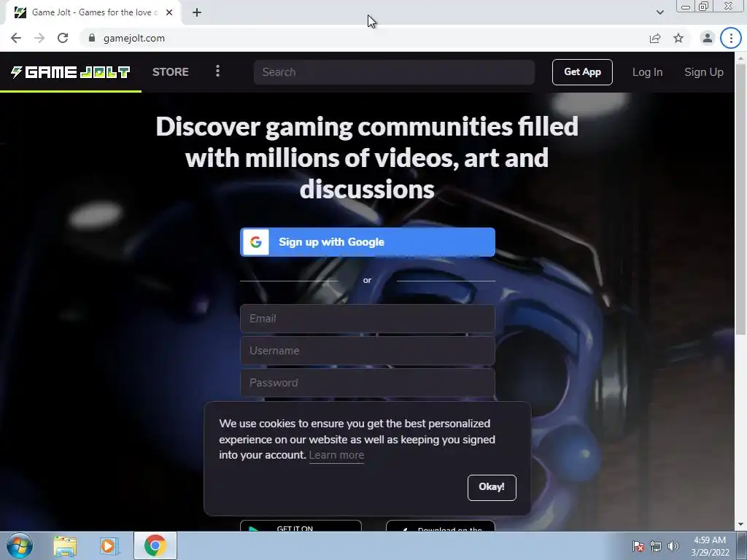
Task: Launch Windows Media Player from taskbar
Action: click(x=109, y=545)
